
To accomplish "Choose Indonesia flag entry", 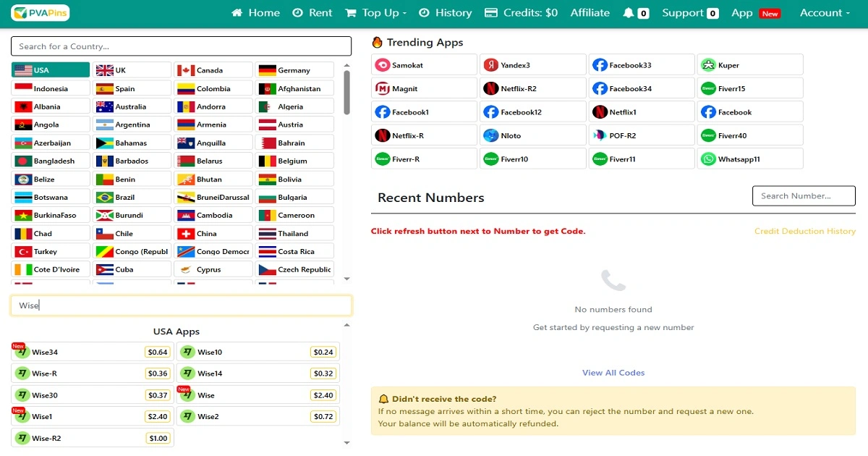I will [x=51, y=88].
